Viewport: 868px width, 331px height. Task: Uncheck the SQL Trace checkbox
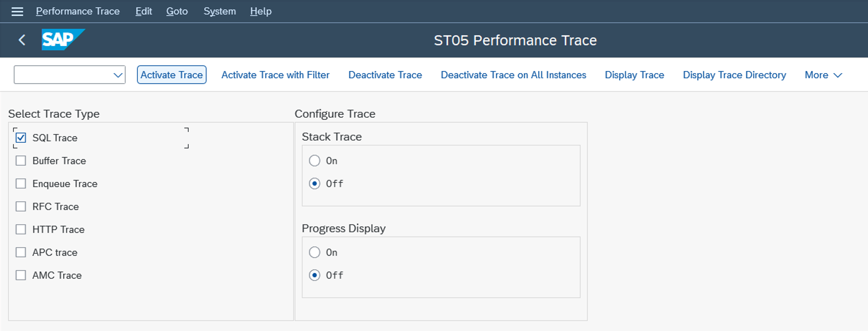(21, 138)
